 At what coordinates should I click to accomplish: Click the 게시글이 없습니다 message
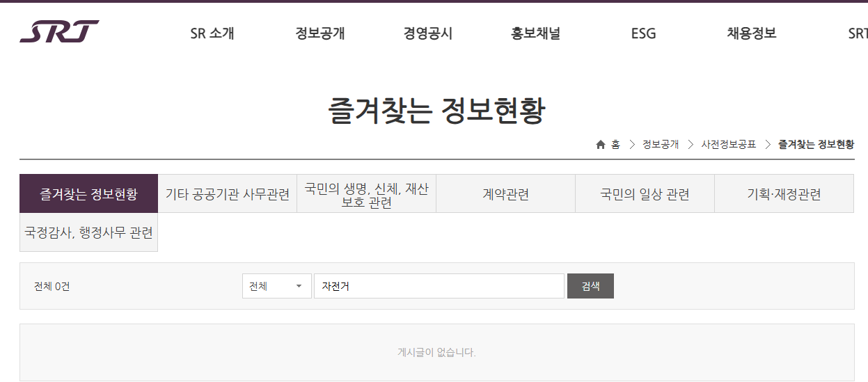click(436, 352)
